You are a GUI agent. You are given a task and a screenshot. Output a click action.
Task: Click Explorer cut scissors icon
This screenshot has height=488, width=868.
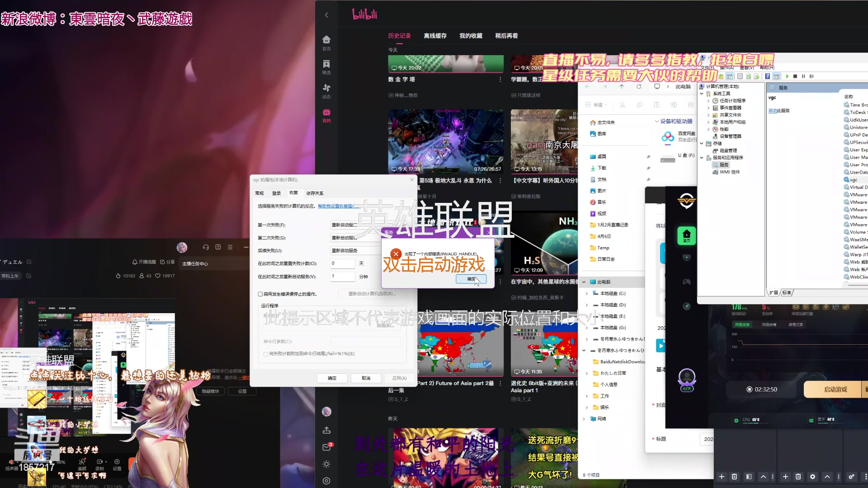click(623, 105)
